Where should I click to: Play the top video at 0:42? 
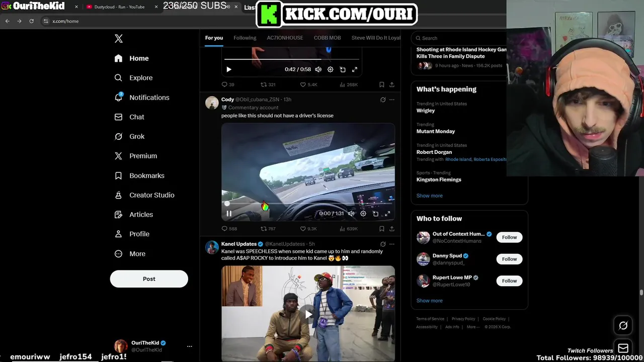[228, 69]
